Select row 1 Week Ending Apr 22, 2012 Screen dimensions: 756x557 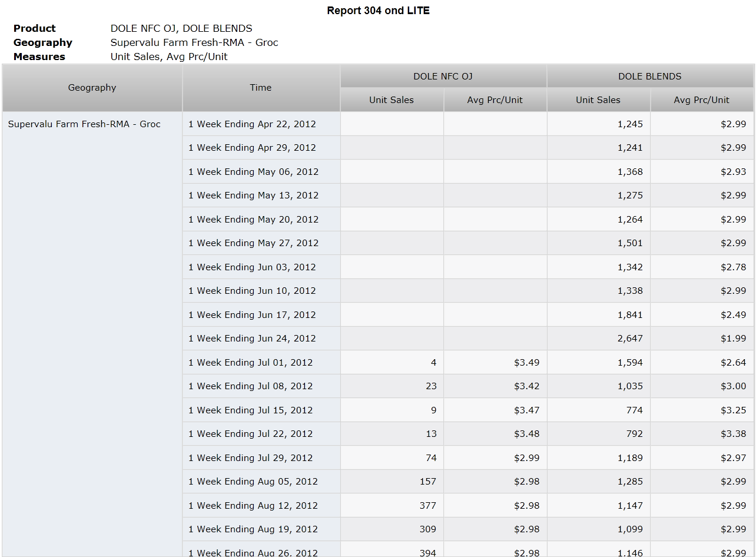(261, 124)
